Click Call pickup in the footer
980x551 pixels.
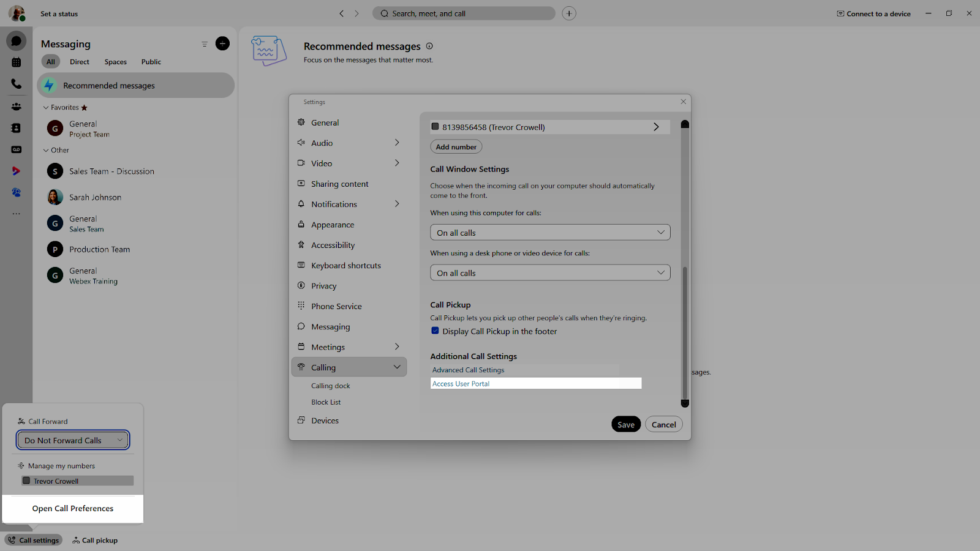pyautogui.click(x=95, y=540)
